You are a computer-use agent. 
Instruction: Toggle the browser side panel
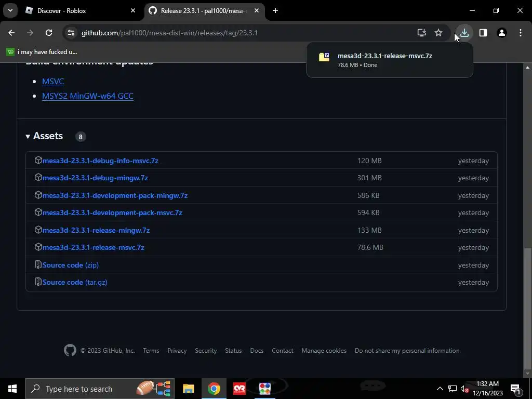483,33
